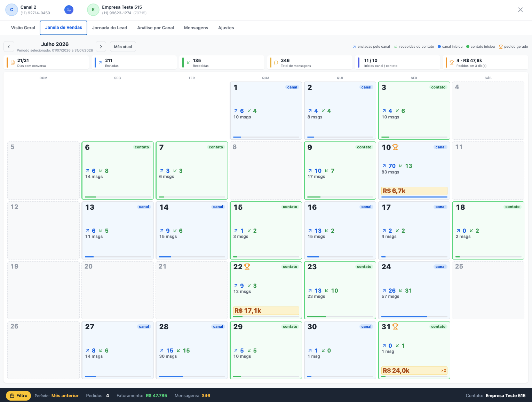Open the Ajustes tab

click(x=226, y=28)
